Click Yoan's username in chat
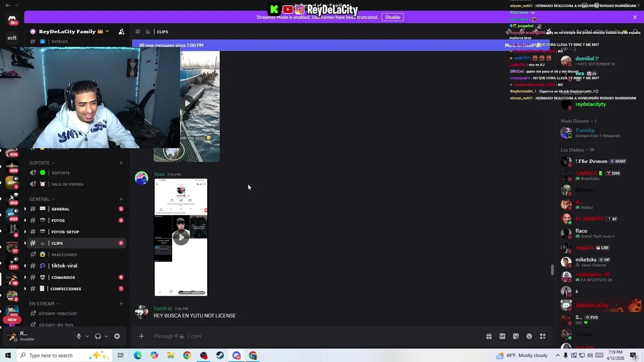The height and width of the screenshot is (362, 644). (x=159, y=174)
